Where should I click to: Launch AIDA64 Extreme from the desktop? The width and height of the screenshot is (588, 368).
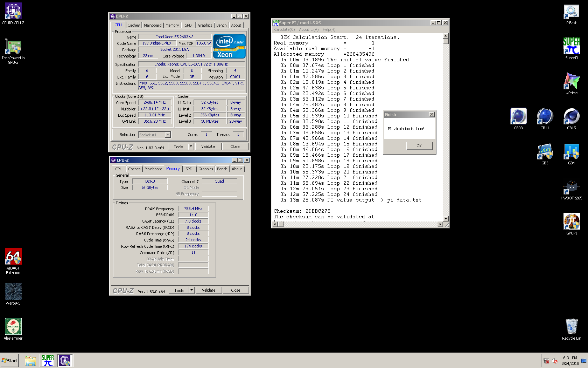13,261
